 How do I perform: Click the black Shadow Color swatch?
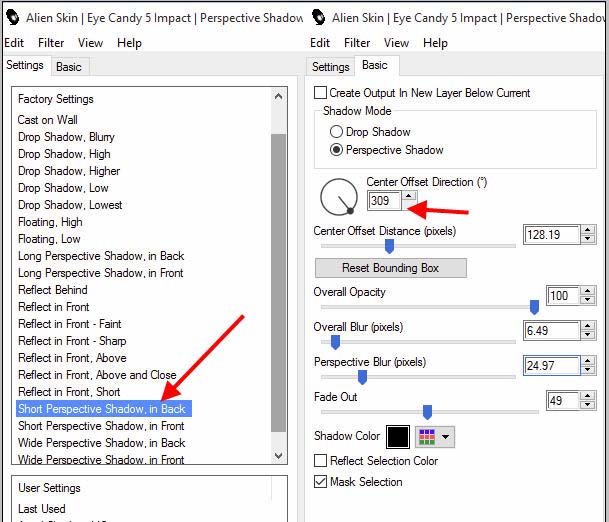click(398, 437)
